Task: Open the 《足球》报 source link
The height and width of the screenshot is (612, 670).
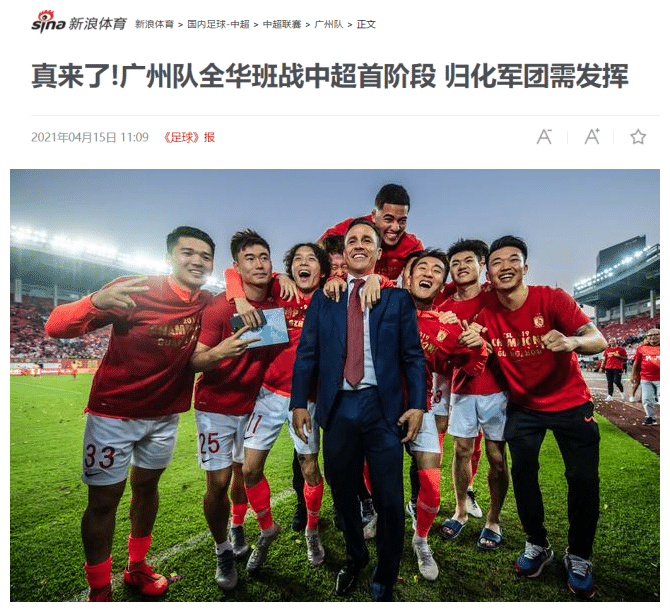Action: [x=189, y=137]
